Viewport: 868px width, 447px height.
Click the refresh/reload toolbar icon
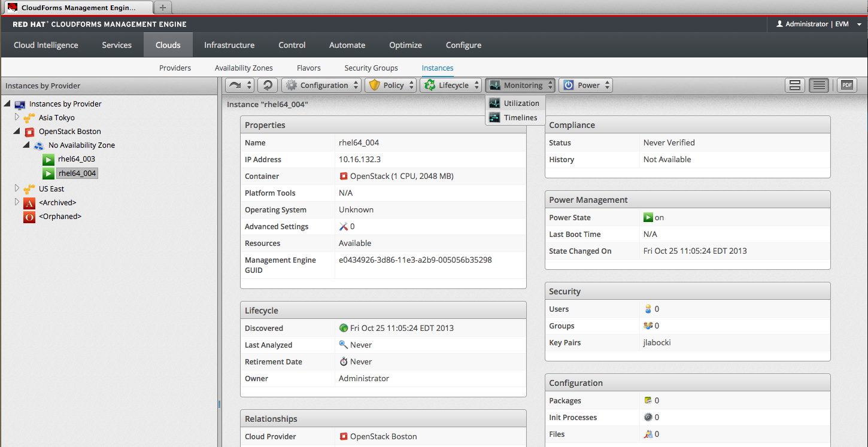point(268,86)
